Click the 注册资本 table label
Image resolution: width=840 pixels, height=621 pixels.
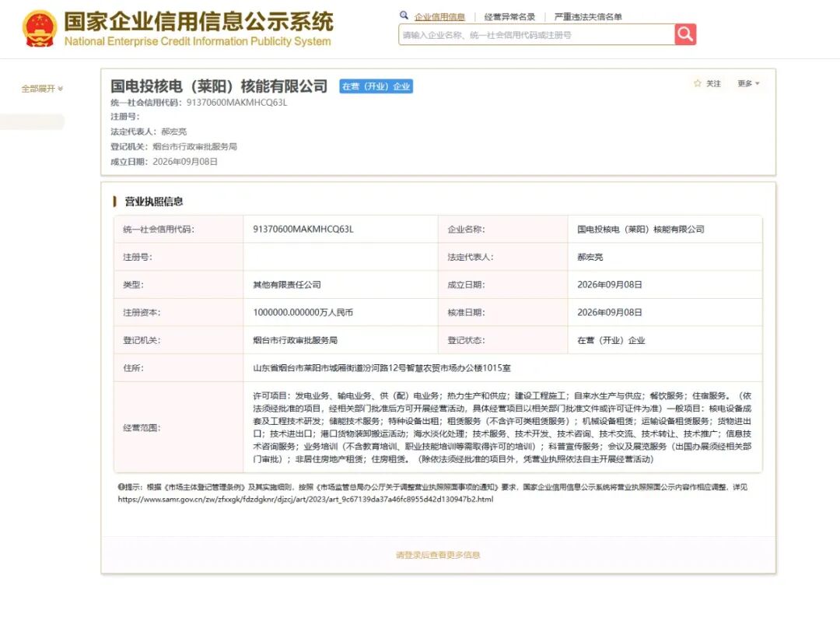[x=142, y=312]
